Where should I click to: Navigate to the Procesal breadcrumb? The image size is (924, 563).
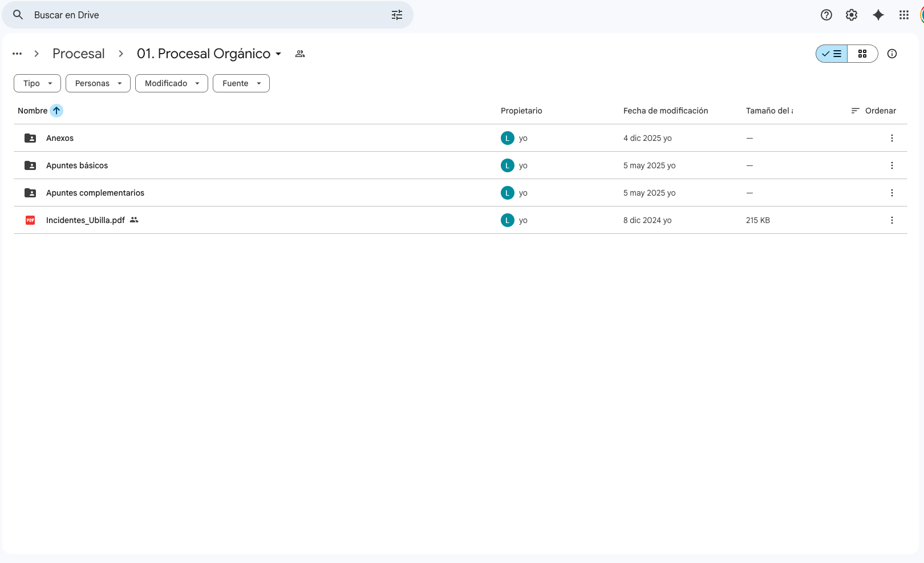point(79,54)
